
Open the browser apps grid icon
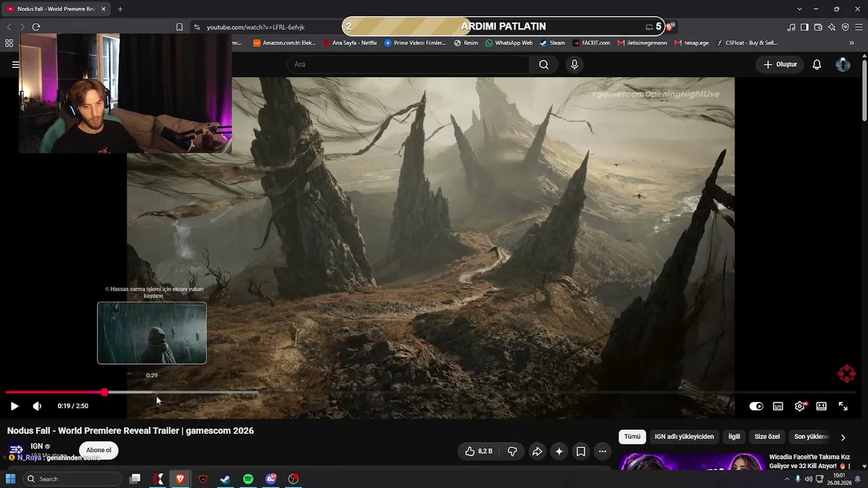9,43
